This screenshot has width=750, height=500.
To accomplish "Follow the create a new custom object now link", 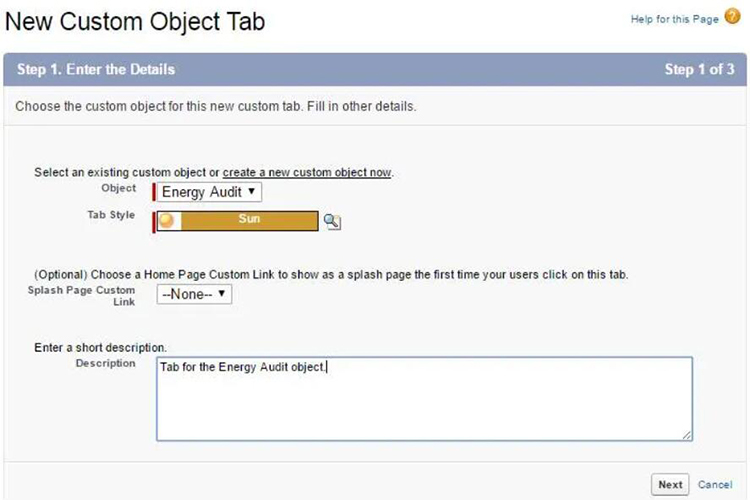I will 307,172.
